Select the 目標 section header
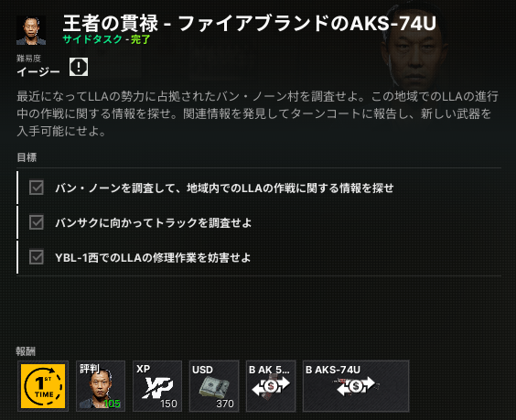Viewport: 516px width, 420px height. (x=27, y=157)
